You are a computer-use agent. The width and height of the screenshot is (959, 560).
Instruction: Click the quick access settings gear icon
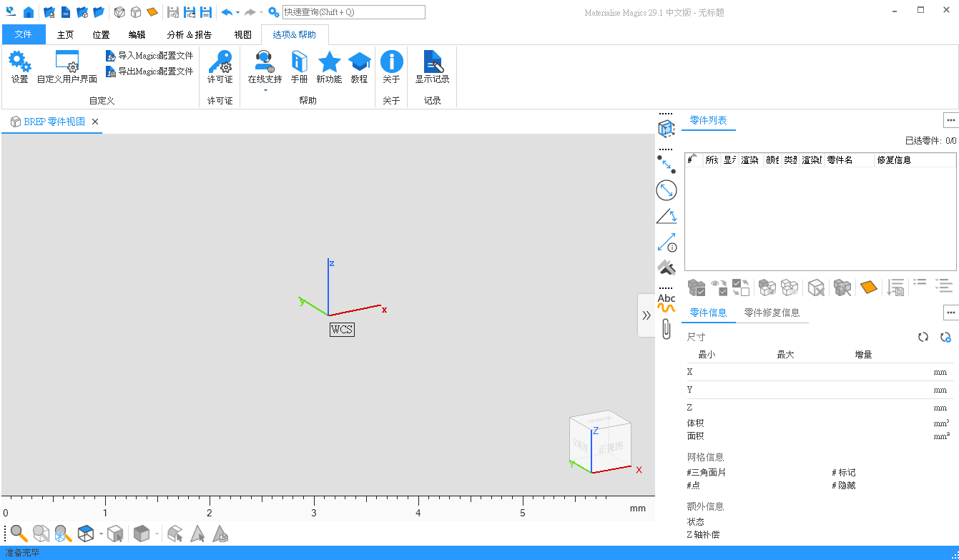(274, 12)
